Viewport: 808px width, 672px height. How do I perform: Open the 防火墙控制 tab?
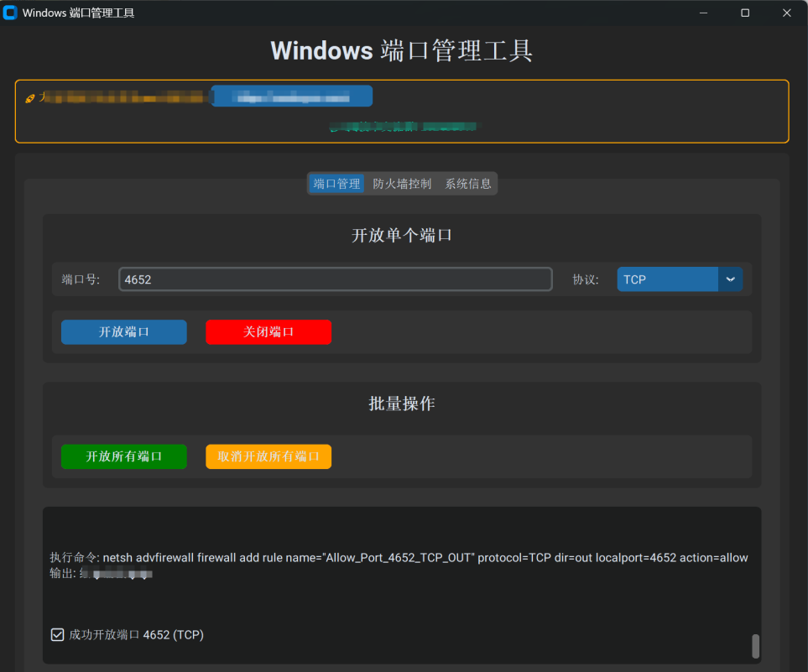point(402,184)
